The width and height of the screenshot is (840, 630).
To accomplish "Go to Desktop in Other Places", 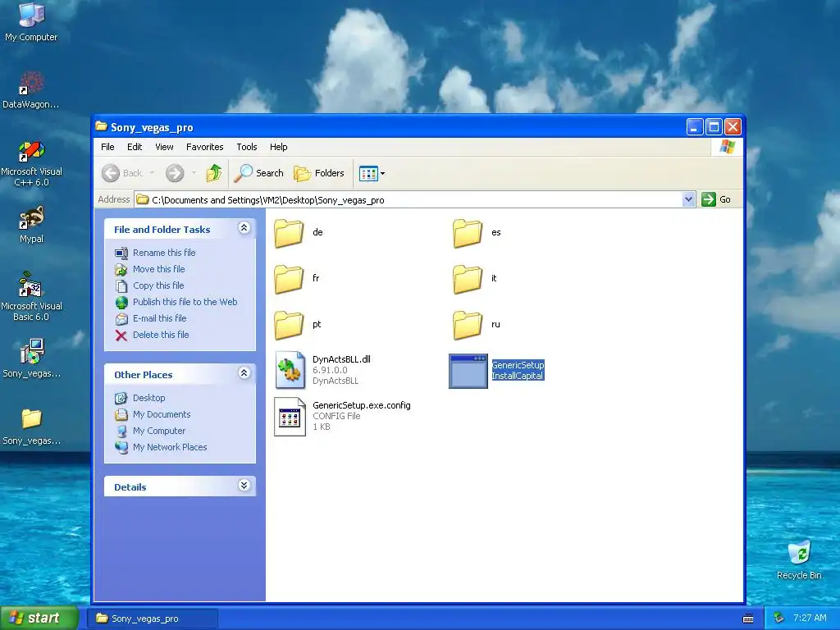I will point(149,398).
